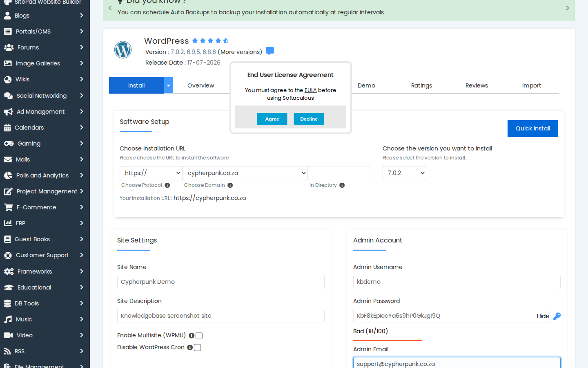
Task: Show the next tip arrow
Action: pos(568,8)
